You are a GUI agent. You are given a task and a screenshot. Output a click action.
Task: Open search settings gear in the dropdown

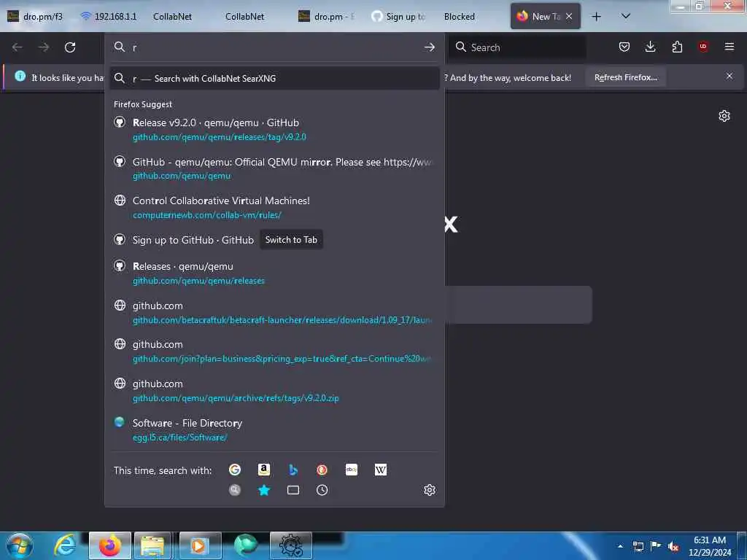[x=429, y=490]
